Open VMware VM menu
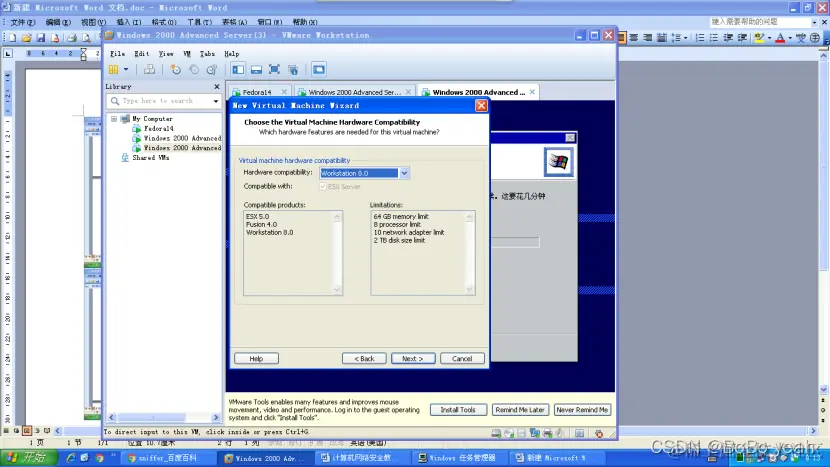 (x=186, y=53)
